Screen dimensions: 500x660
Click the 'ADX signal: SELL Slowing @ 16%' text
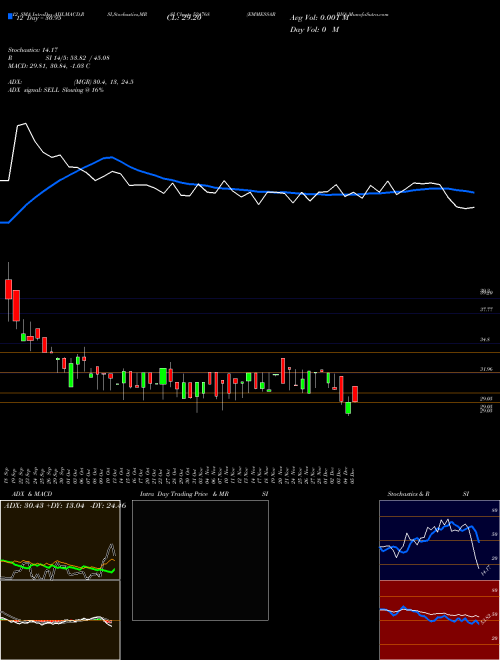[56, 90]
